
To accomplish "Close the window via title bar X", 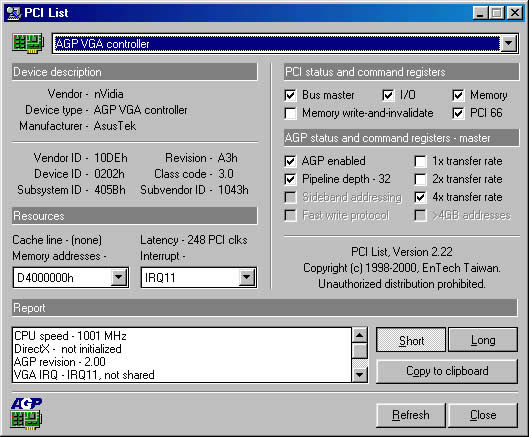I will coord(515,13).
